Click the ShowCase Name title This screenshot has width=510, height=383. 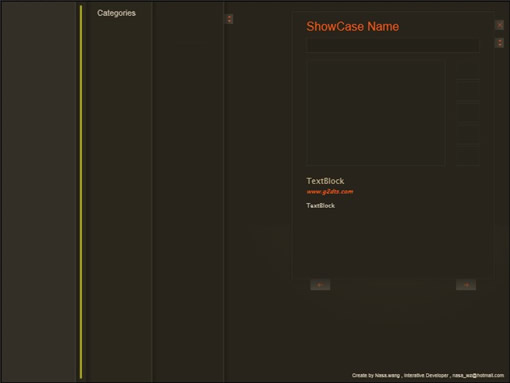pyautogui.click(x=352, y=26)
